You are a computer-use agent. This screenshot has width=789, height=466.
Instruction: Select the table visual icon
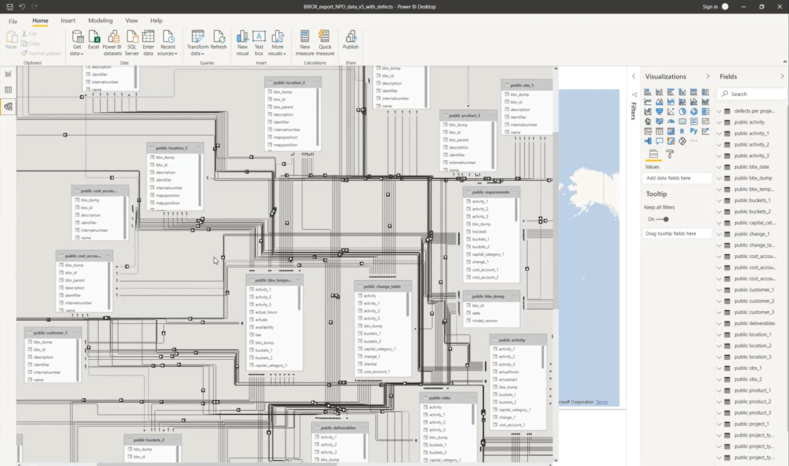(x=659, y=131)
